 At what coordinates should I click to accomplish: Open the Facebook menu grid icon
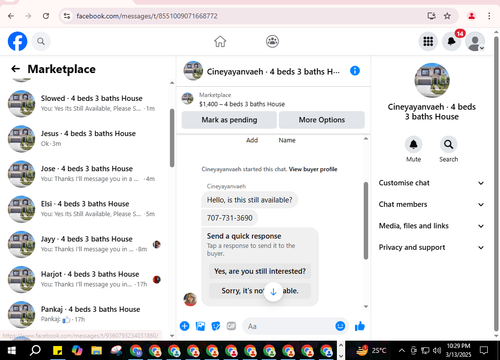click(428, 41)
